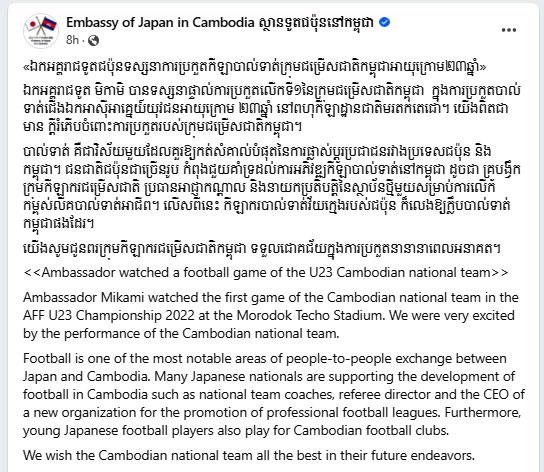
Task: Click the last Khmer sentence wishing the team
Action: coord(262,249)
